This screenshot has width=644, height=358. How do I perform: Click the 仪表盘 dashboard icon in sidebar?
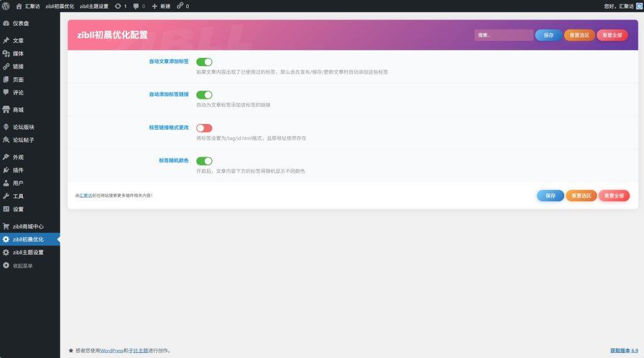tap(6, 23)
